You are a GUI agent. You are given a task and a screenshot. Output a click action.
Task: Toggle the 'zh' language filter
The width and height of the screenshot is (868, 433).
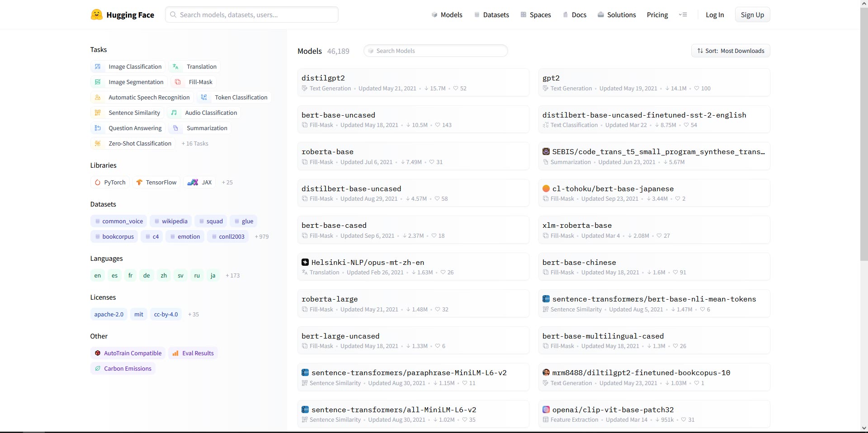tap(164, 275)
